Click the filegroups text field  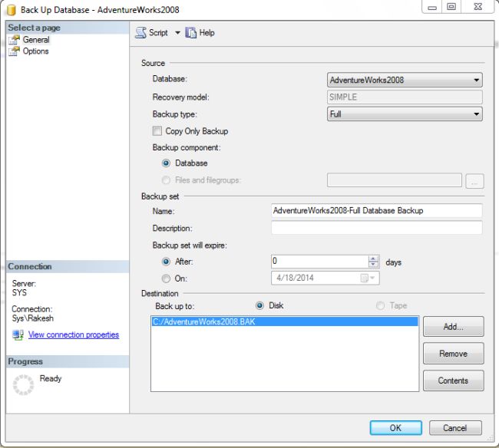(395, 180)
